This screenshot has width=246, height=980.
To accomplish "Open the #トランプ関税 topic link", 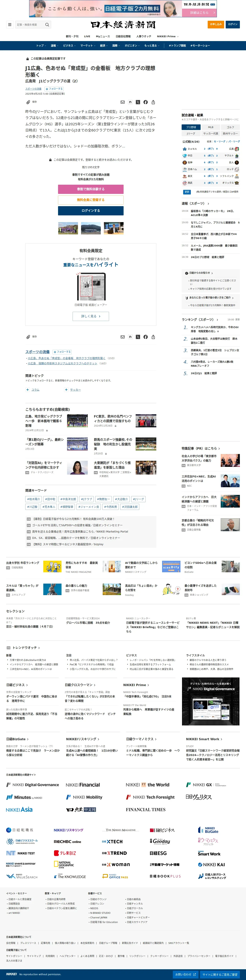I will tap(177, 46).
